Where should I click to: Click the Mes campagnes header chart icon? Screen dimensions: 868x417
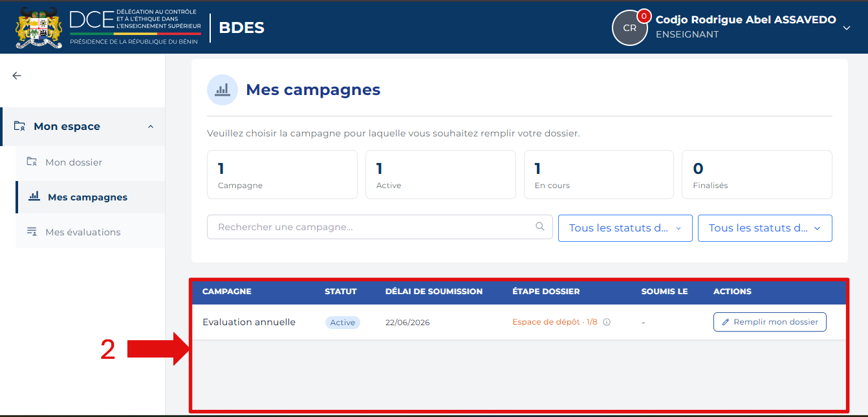click(x=222, y=90)
